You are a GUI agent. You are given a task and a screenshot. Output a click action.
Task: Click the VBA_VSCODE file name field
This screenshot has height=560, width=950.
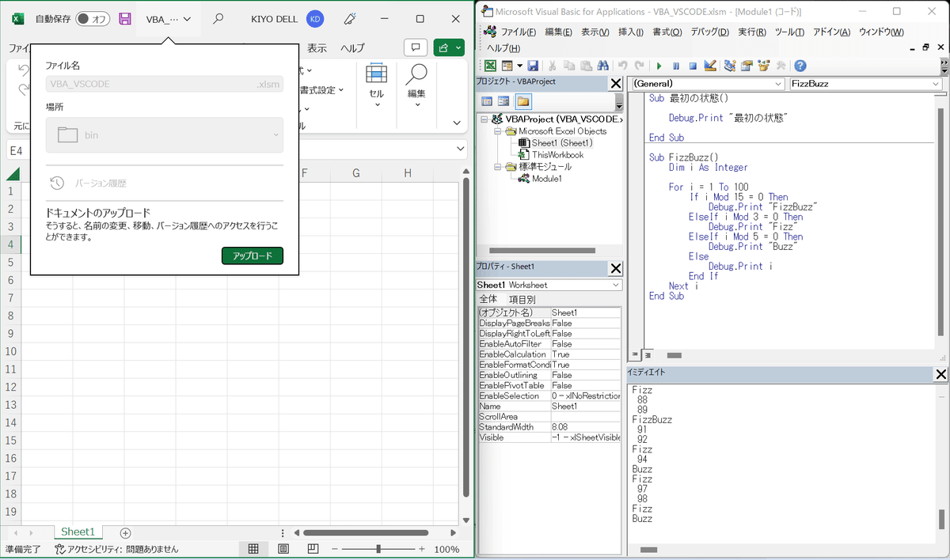point(162,83)
